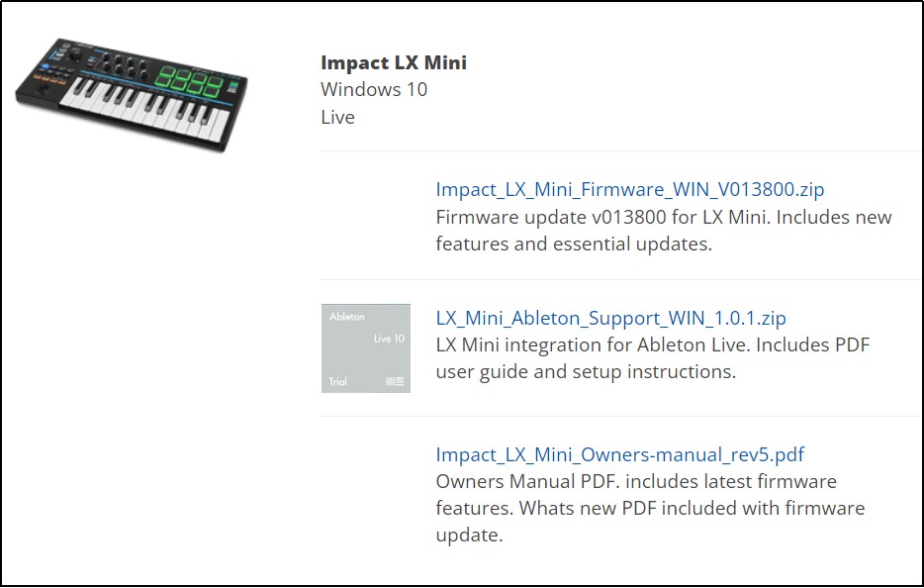924x588 pixels.
Task: Click the Live 10 label on thumbnail
Action: (389, 339)
